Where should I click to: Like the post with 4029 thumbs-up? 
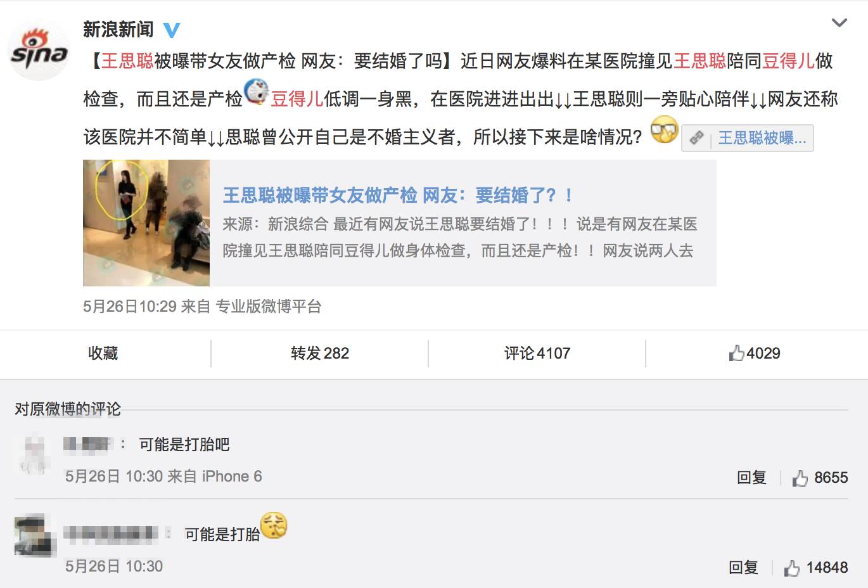point(755,353)
